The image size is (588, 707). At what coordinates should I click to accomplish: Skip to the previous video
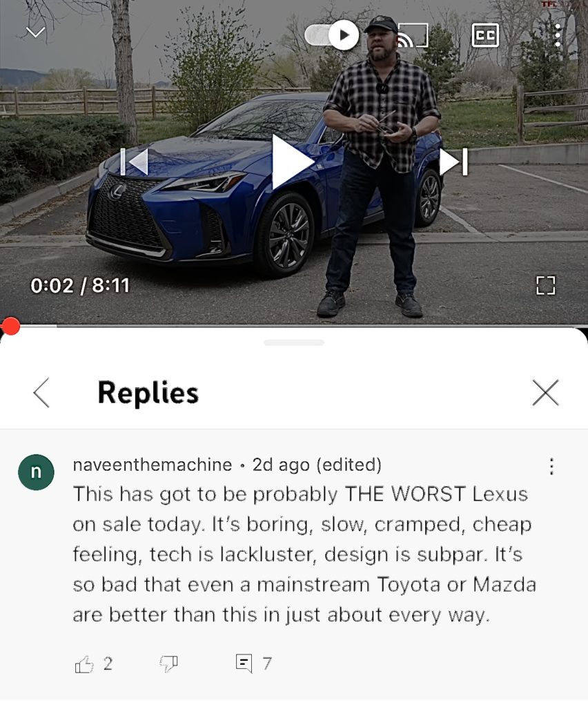(135, 162)
